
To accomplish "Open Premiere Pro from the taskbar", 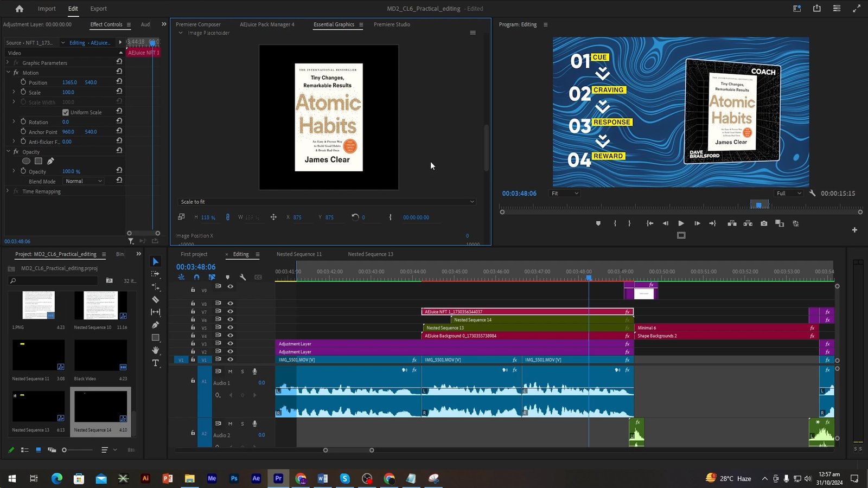I will (278, 478).
